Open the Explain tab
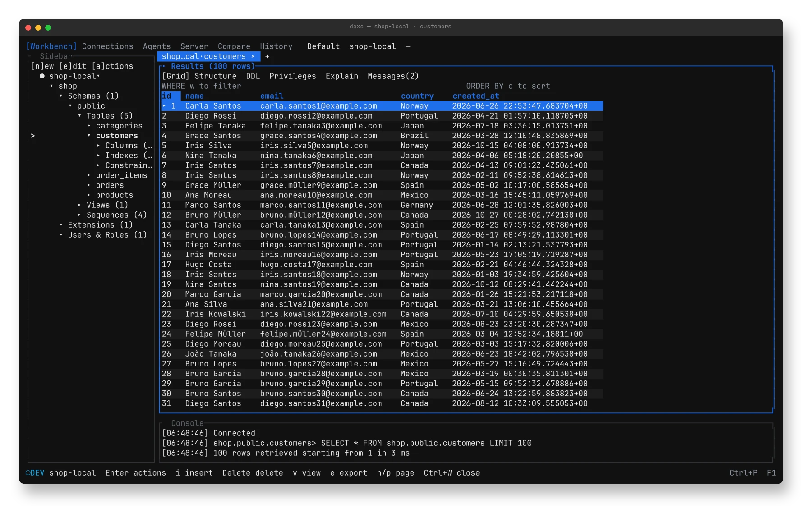812x522 pixels. [x=341, y=76]
